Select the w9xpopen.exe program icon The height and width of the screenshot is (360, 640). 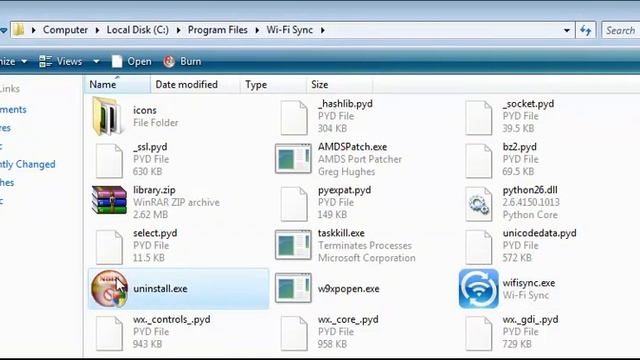(x=293, y=288)
